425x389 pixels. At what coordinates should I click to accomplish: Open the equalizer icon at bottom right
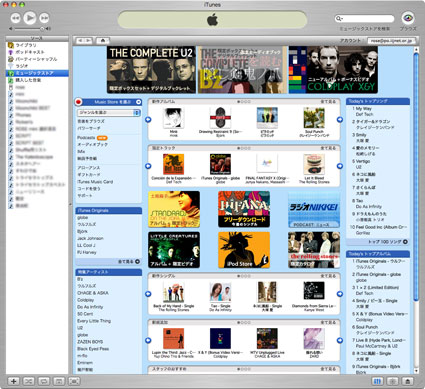tap(377, 381)
